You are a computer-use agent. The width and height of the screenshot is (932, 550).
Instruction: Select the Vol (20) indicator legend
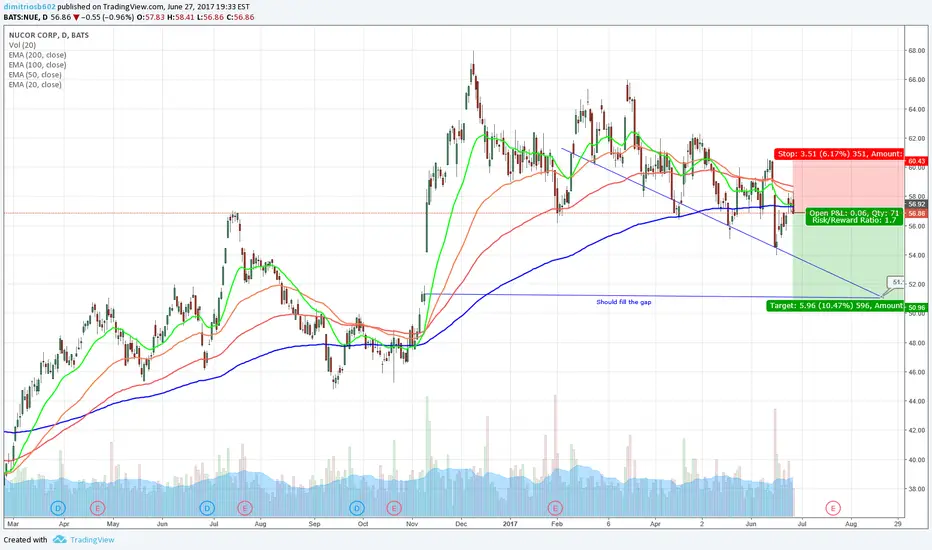(23, 45)
